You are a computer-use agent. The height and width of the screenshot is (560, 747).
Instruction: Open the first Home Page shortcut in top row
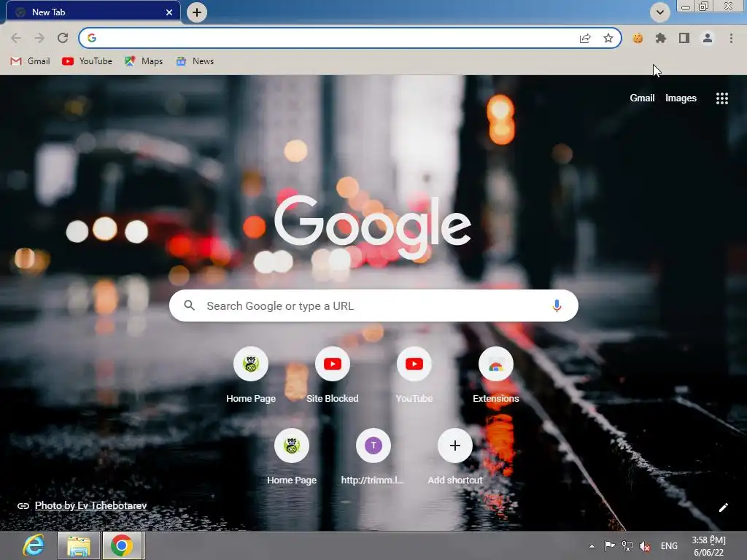click(x=251, y=376)
